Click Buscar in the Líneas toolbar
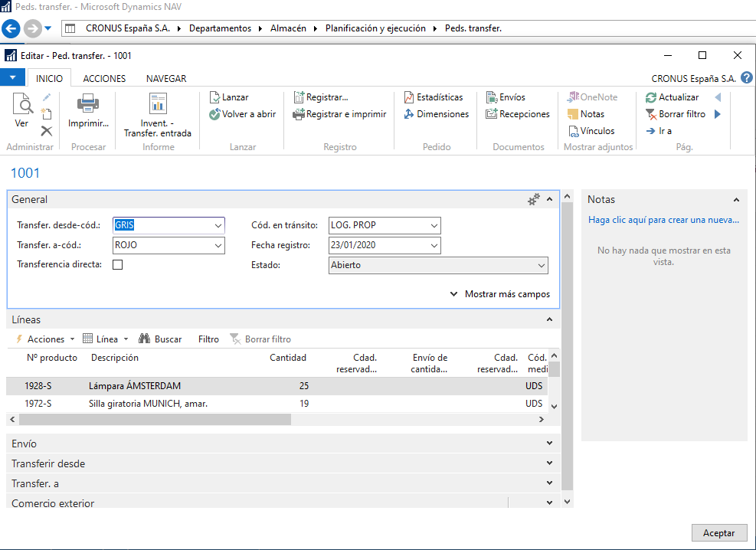Viewport: 756px width, 550px height. pyautogui.click(x=160, y=339)
